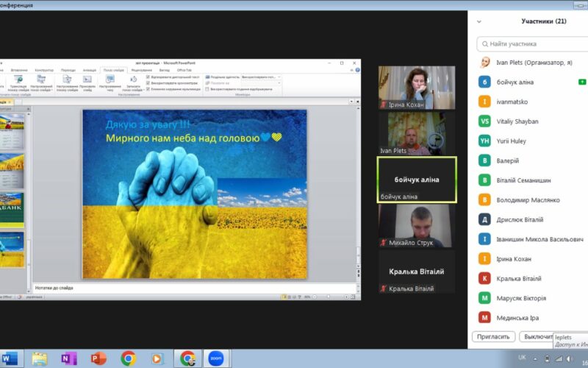Image resolution: width=588 pixels, height=368 pixels.
Task: Toggle the 'Використовувати хронометраж' checkbox
Action: [x=148, y=82]
